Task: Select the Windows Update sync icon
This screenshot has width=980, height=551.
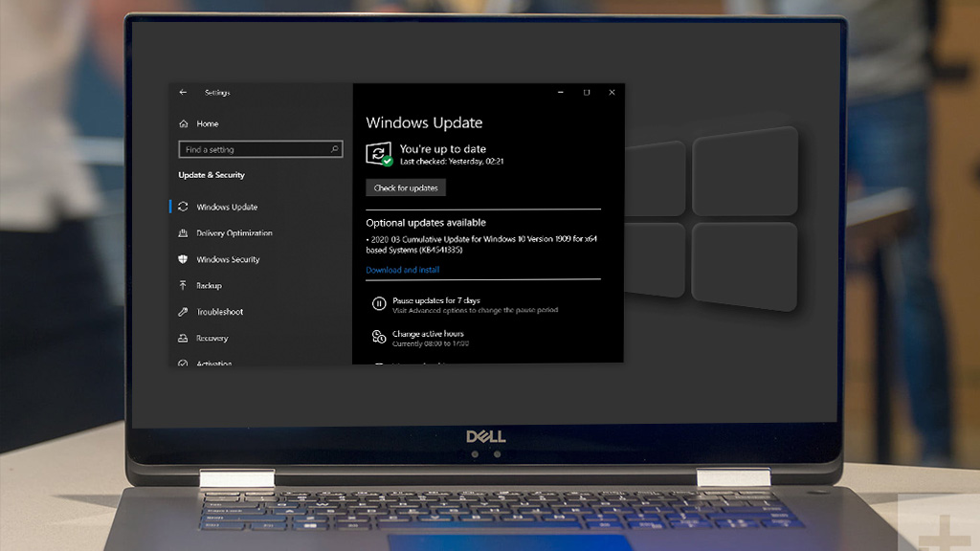Action: (x=183, y=207)
